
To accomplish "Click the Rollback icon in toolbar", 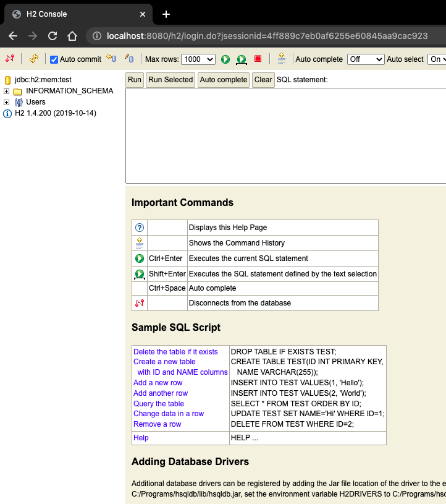I will 111,58.
